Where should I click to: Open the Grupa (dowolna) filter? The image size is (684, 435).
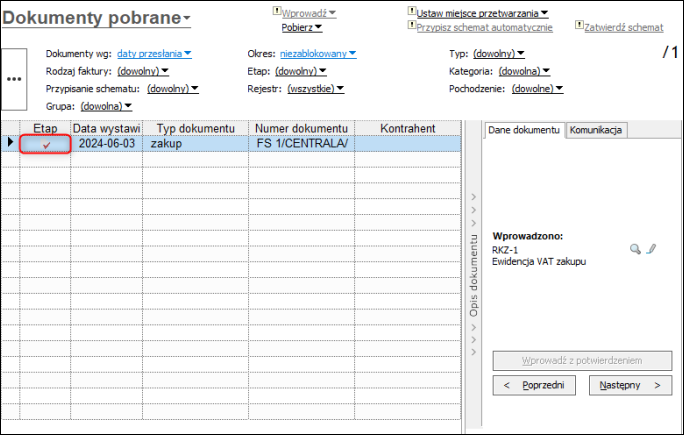pos(106,106)
